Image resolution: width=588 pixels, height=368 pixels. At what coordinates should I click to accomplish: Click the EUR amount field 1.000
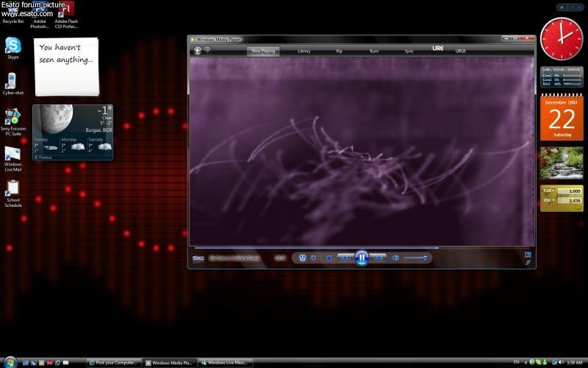[x=569, y=191]
